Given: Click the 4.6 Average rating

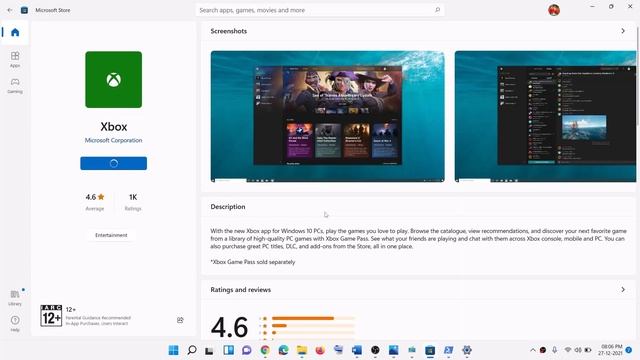Looking at the screenshot, I should [95, 202].
